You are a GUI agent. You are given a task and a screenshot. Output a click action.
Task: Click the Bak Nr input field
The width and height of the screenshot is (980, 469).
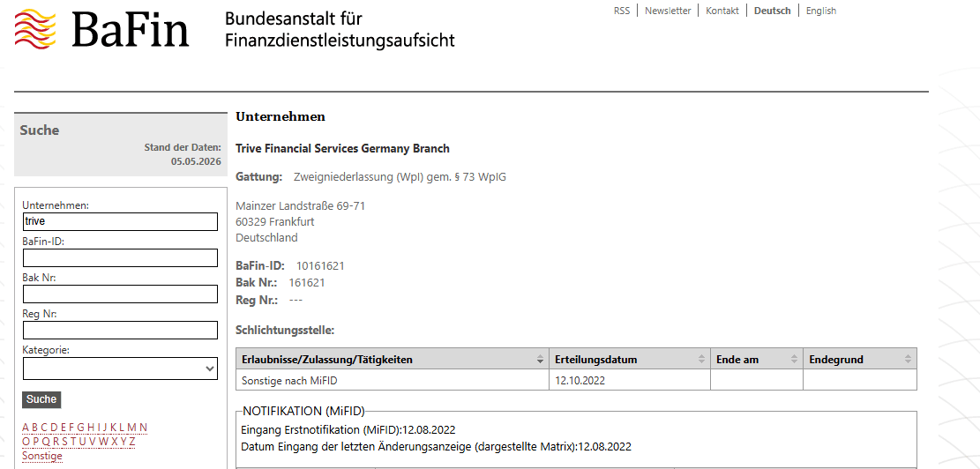(x=120, y=294)
